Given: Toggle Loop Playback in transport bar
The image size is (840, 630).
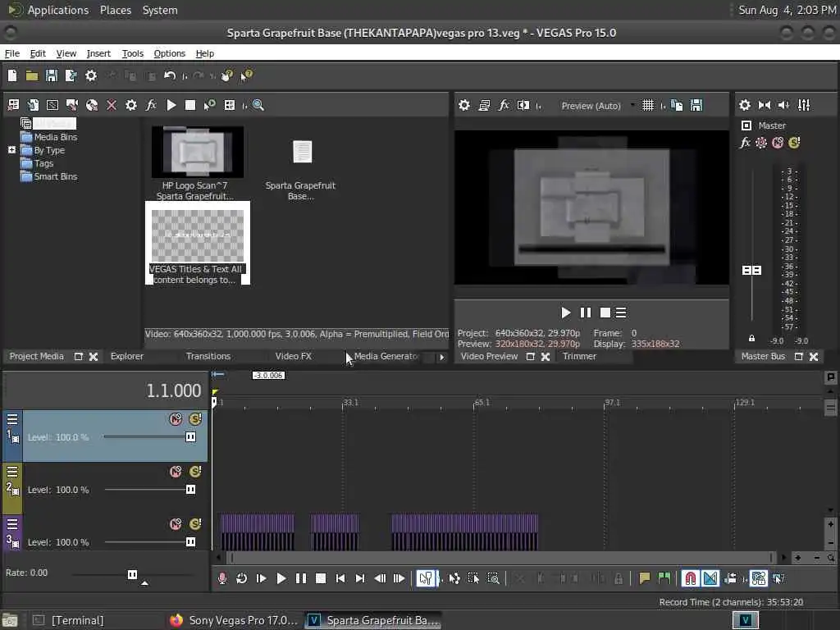Looking at the screenshot, I should 242,578.
